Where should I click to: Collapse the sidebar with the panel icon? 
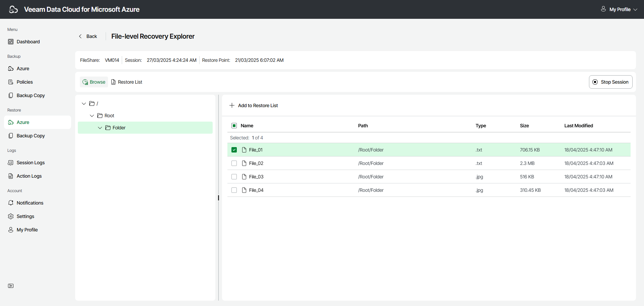coord(11,286)
